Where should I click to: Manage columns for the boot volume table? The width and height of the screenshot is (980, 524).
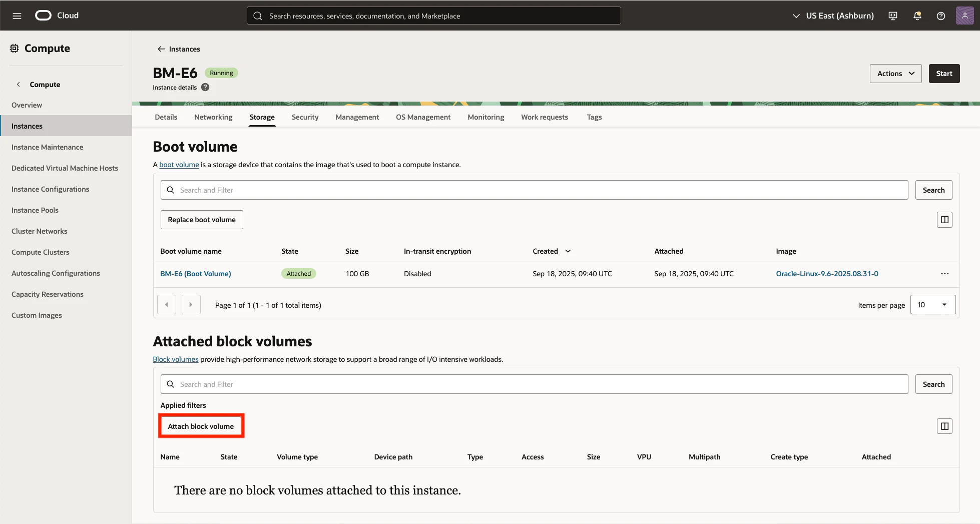coord(944,220)
